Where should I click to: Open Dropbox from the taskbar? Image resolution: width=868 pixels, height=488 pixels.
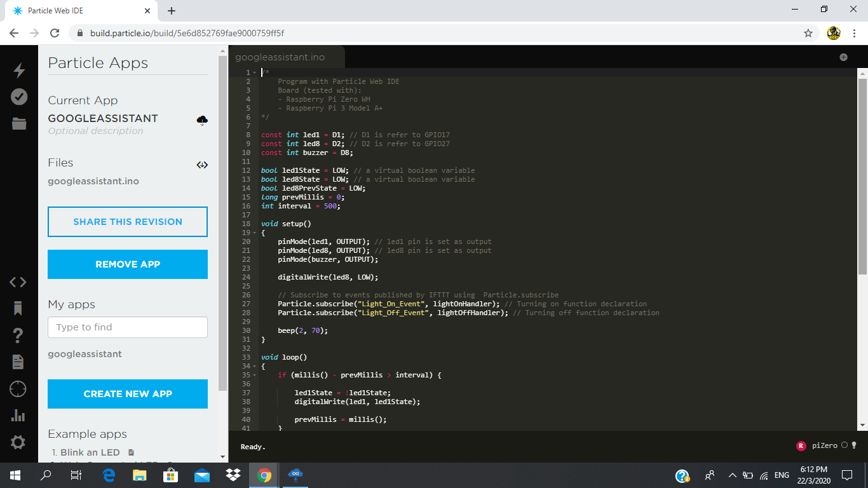[233, 475]
